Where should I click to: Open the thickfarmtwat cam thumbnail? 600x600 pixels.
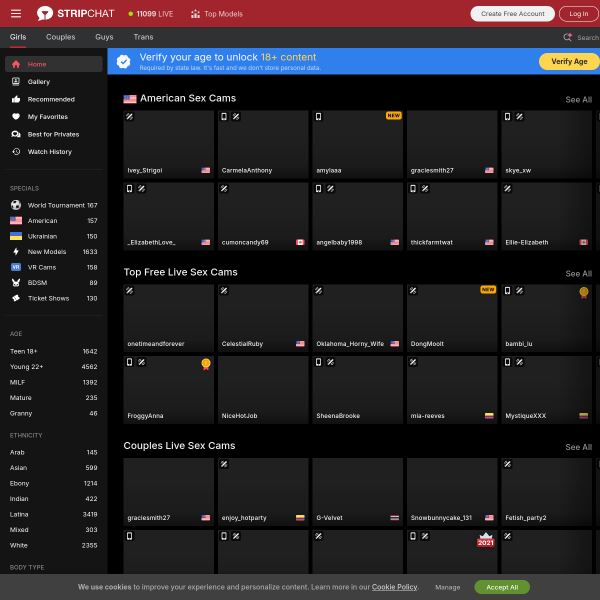[452, 216]
